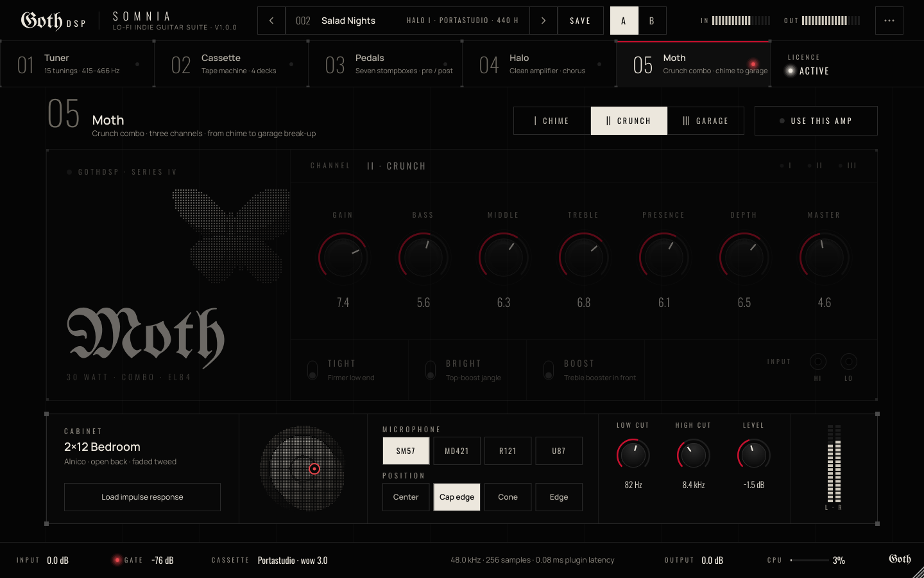Set mic position to Cone
This screenshot has height=578, width=924.
508,497
